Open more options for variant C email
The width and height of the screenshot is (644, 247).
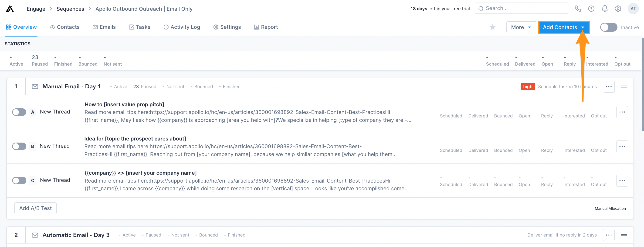622,180
